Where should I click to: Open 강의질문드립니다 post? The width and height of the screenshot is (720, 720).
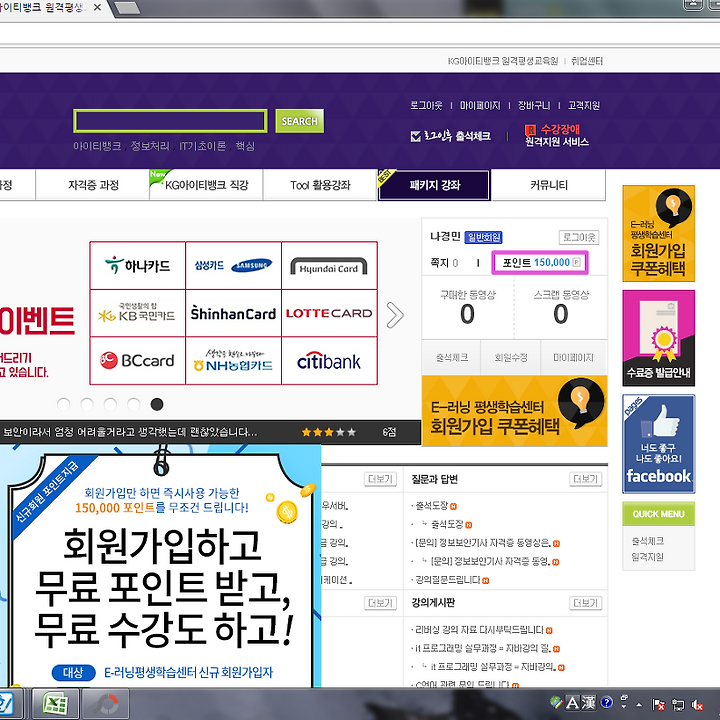click(448, 580)
